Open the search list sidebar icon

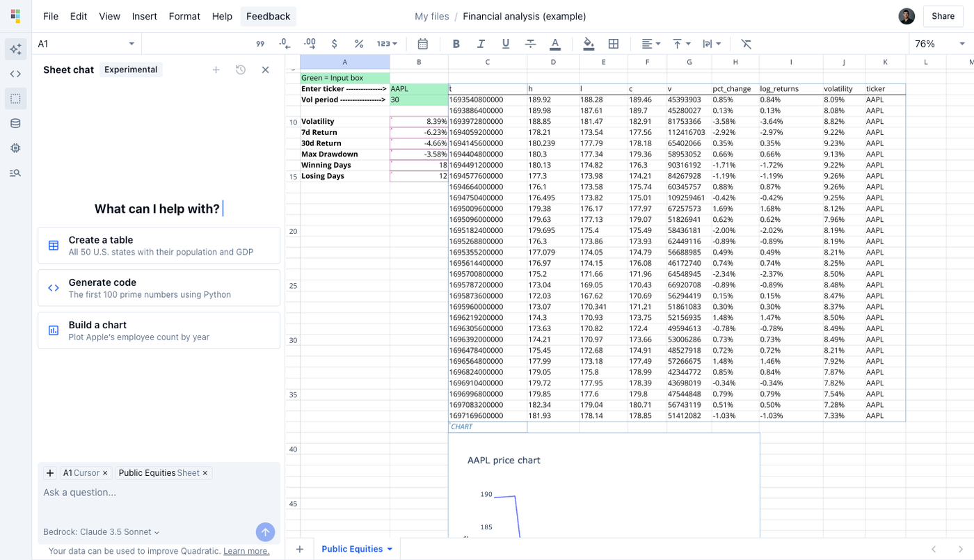pyautogui.click(x=15, y=173)
